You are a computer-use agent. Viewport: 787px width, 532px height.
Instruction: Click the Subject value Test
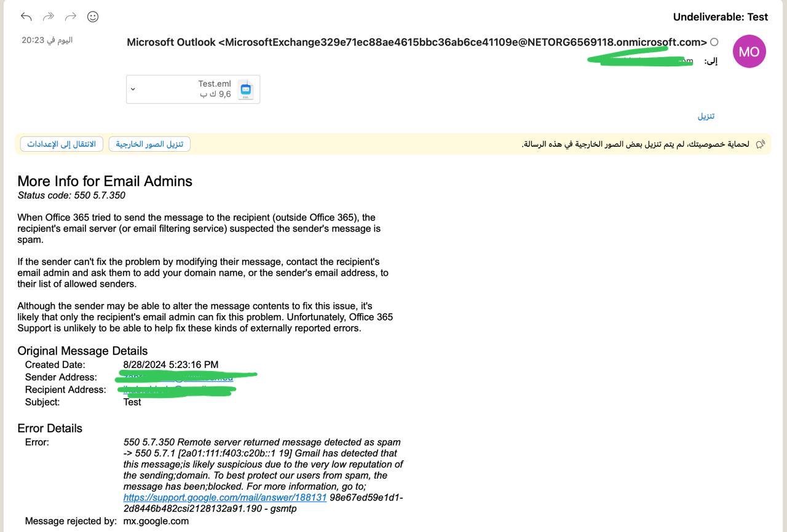click(x=132, y=402)
